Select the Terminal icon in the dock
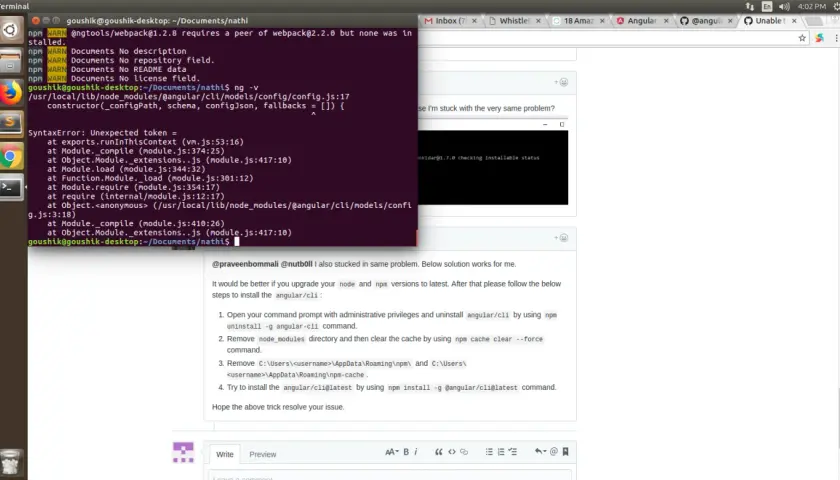The width and height of the screenshot is (840, 480). pyautogui.click(x=11, y=188)
